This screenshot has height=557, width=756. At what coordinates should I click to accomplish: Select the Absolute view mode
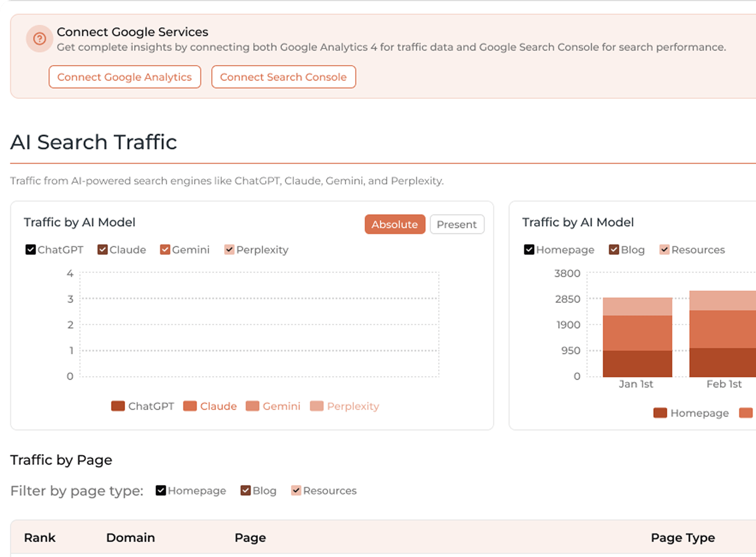pyautogui.click(x=394, y=224)
